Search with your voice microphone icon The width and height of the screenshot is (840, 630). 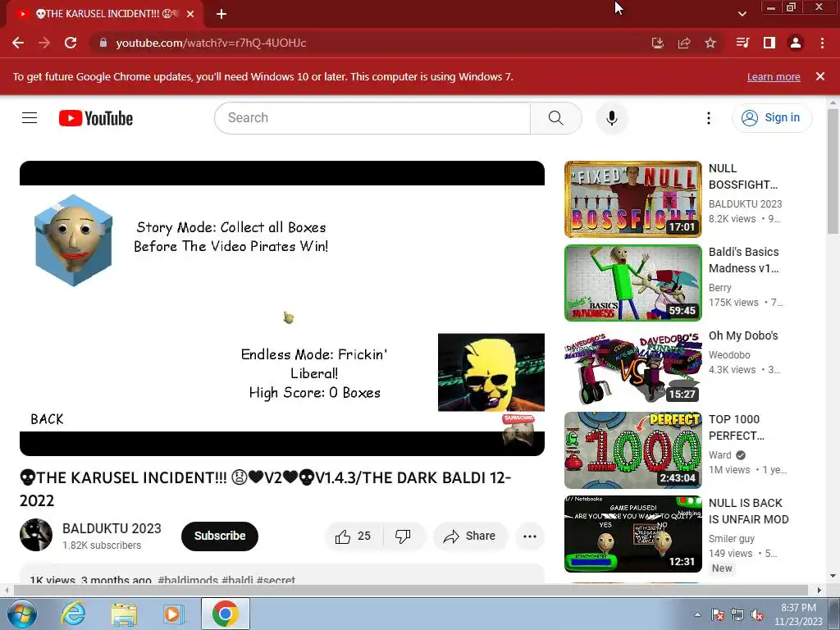click(612, 118)
